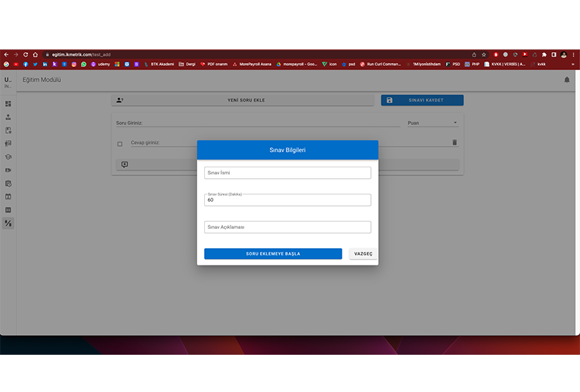Open the calendar icon in sidebar
Viewport: 580px width, 392px height.
click(8, 197)
